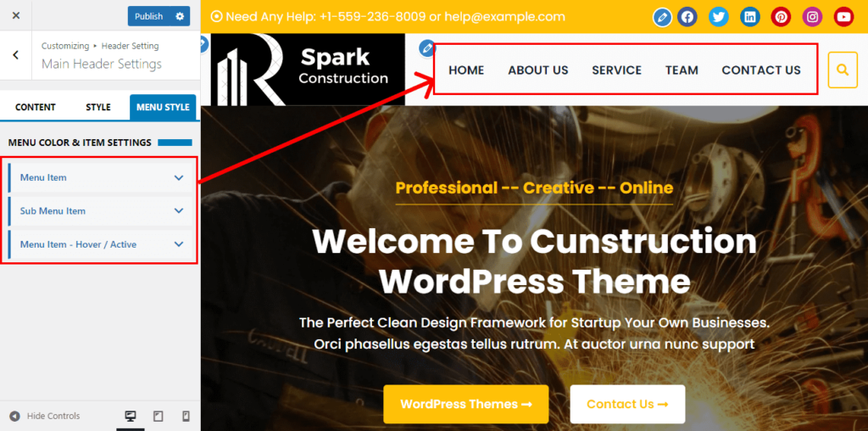868x431 pixels.
Task: Click the LinkedIn icon in top bar
Action: (x=749, y=17)
